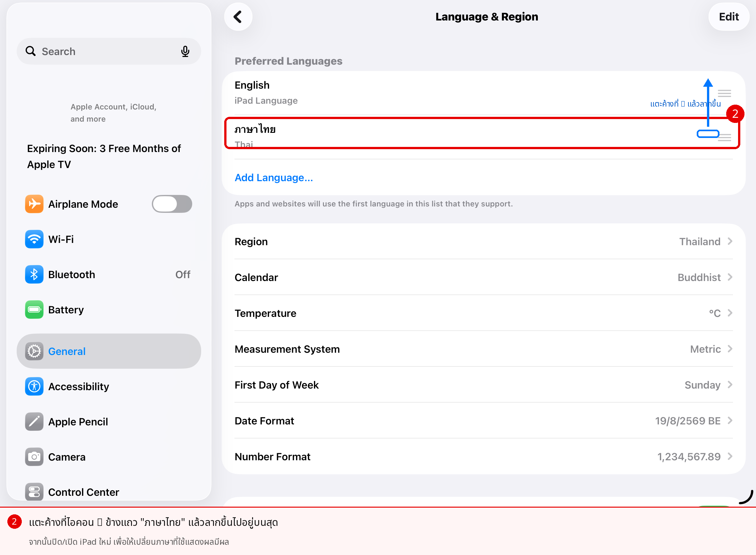Tap the magnifying glass search icon
Viewport: 756px width, 555px height.
[30, 51]
